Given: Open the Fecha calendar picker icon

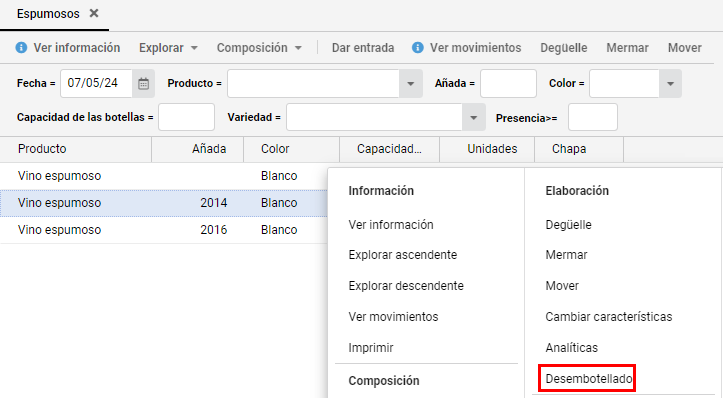Looking at the screenshot, I should [x=143, y=83].
